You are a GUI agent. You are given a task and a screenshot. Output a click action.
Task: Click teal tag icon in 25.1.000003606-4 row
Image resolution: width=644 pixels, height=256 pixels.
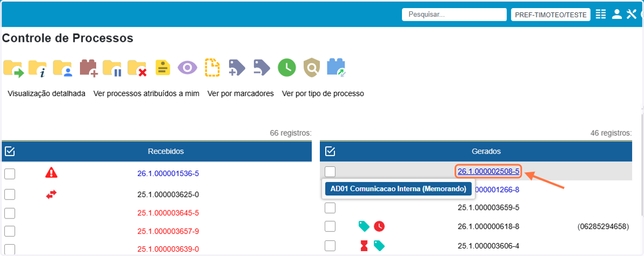click(379, 246)
